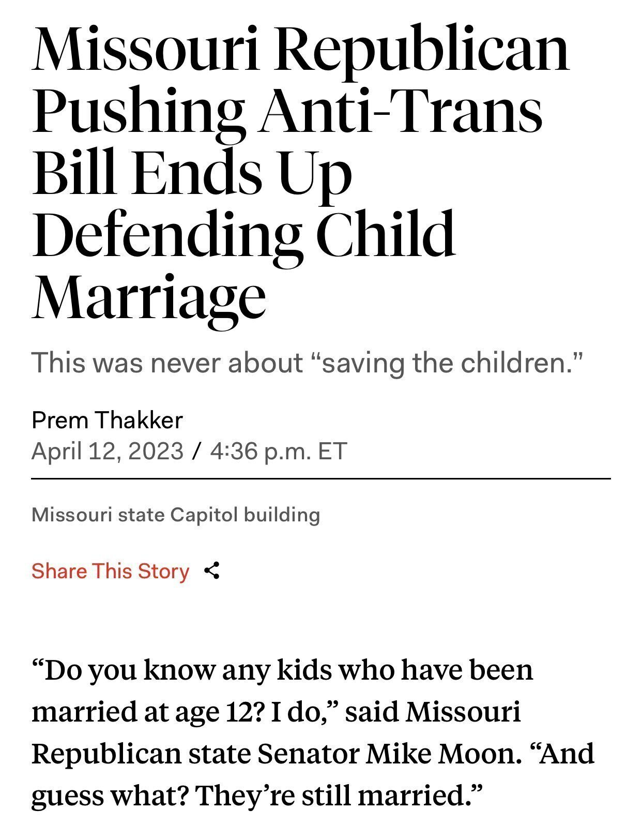
Task: Click the subheading about "saving the children"
Action: tap(308, 362)
